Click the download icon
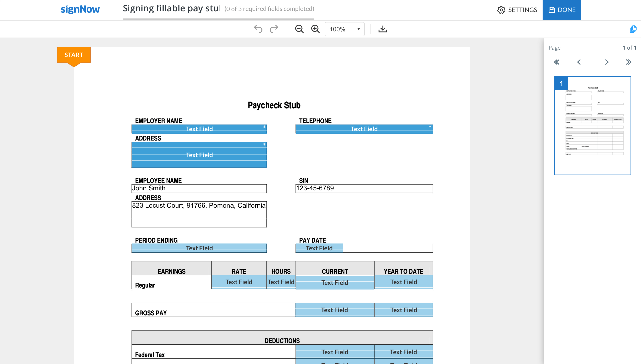Image resolution: width=641 pixels, height=364 pixels. (383, 29)
